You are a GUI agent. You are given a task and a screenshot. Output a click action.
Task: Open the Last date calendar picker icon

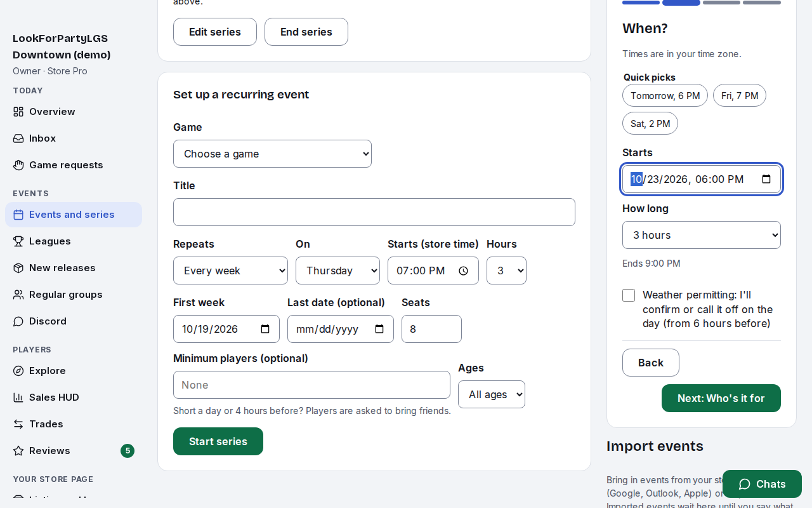click(x=379, y=329)
